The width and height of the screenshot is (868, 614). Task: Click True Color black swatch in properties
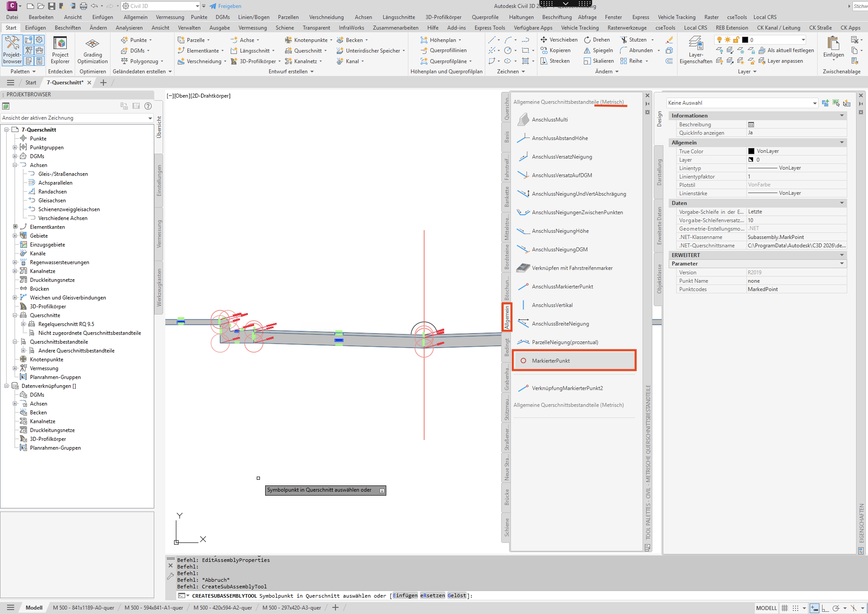click(x=751, y=151)
